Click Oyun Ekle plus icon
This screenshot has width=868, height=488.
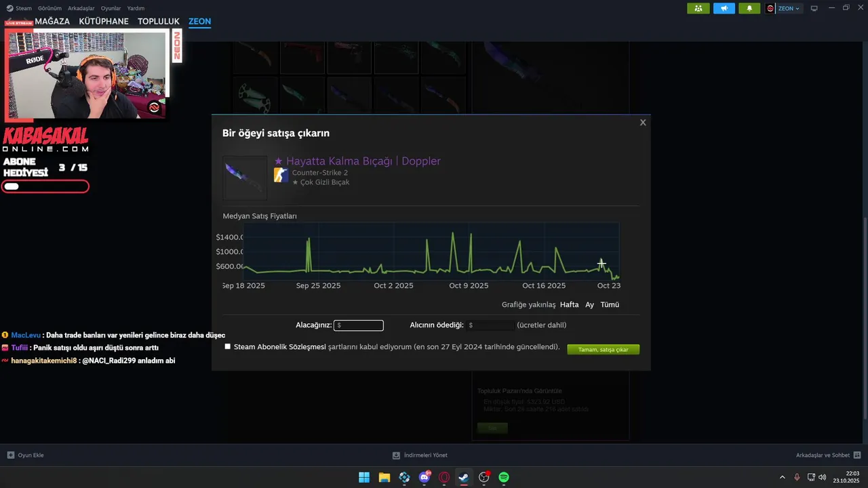tap(10, 455)
